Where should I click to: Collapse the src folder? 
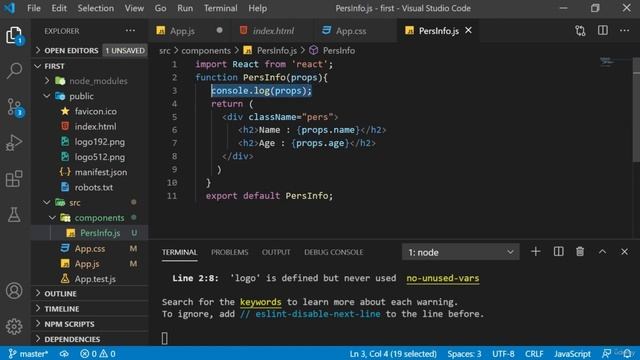pos(90,202)
